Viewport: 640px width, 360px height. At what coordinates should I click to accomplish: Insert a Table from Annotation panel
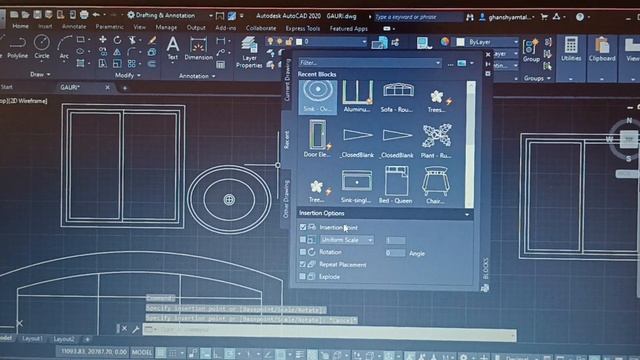tap(220, 64)
